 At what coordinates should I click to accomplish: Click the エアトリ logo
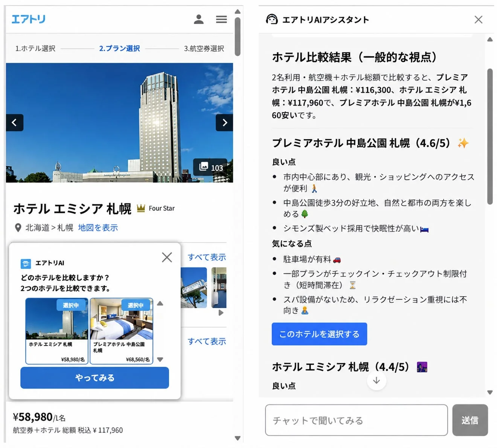[x=29, y=19]
